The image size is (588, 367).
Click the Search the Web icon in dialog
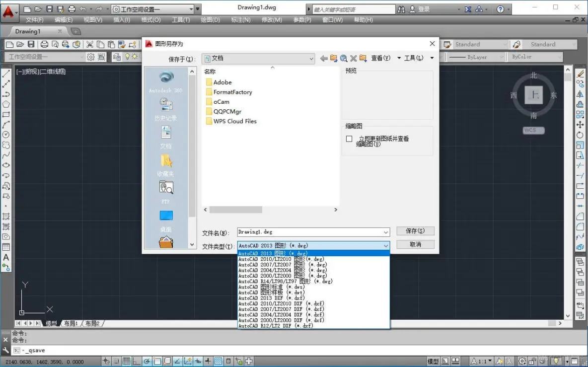coord(344,58)
